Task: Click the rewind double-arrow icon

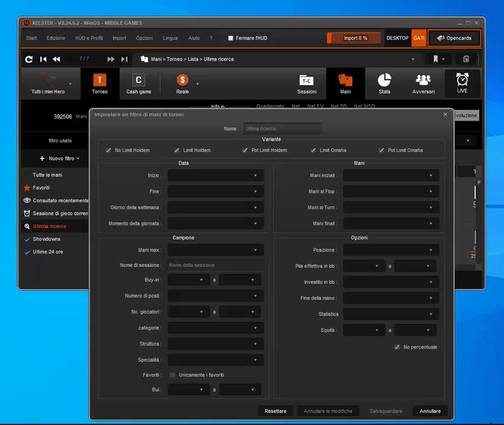Action: point(56,59)
